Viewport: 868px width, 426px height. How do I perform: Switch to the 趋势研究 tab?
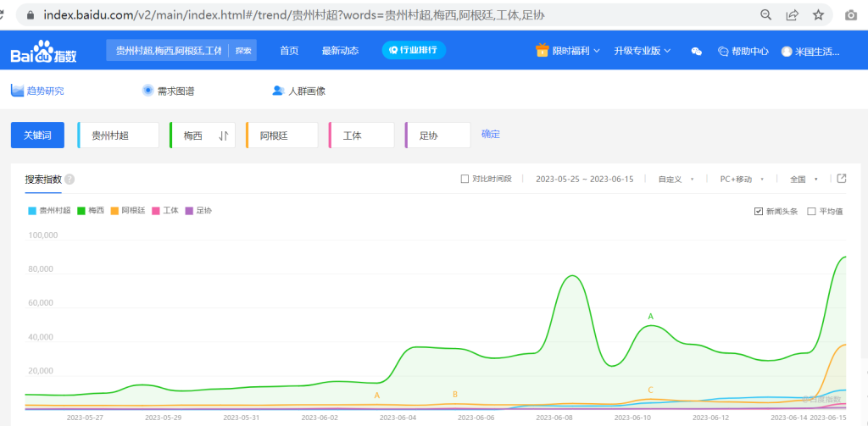(37, 91)
